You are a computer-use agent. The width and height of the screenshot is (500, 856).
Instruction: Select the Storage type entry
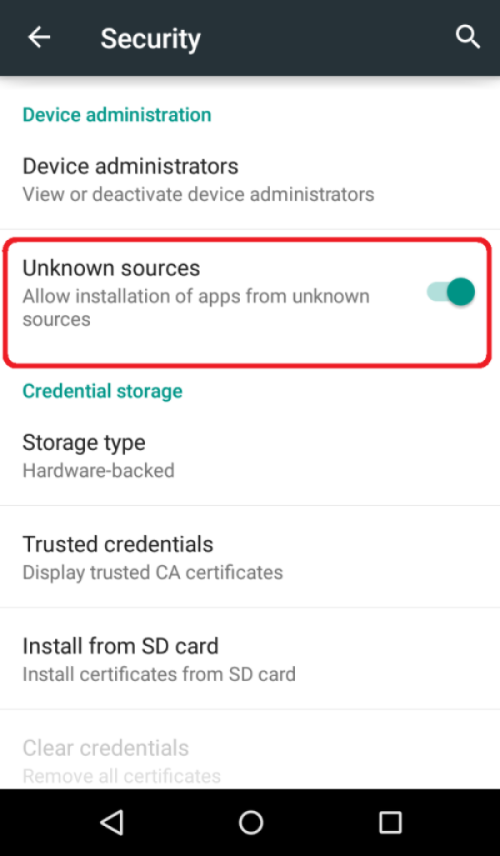click(250, 455)
